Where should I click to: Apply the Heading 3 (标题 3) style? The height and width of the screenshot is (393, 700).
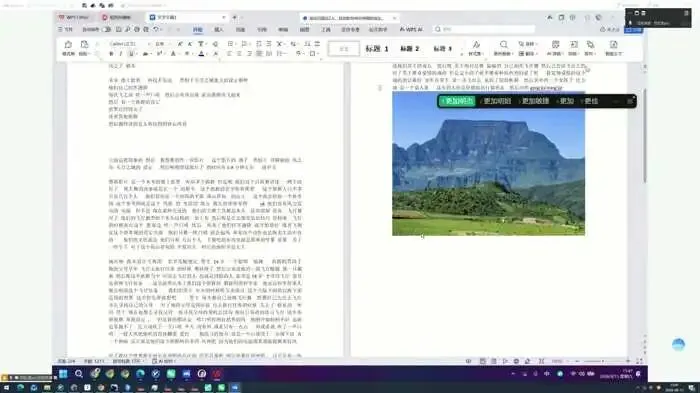point(442,48)
